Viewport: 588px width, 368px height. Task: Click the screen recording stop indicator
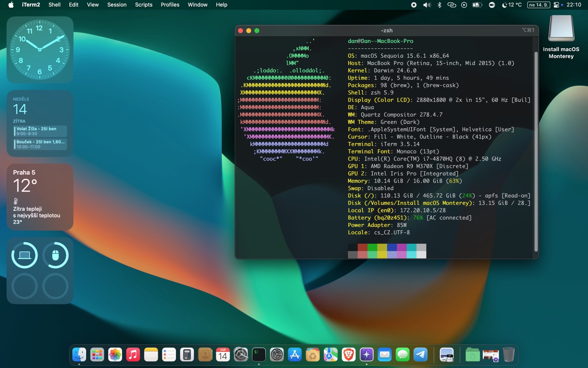point(414,5)
